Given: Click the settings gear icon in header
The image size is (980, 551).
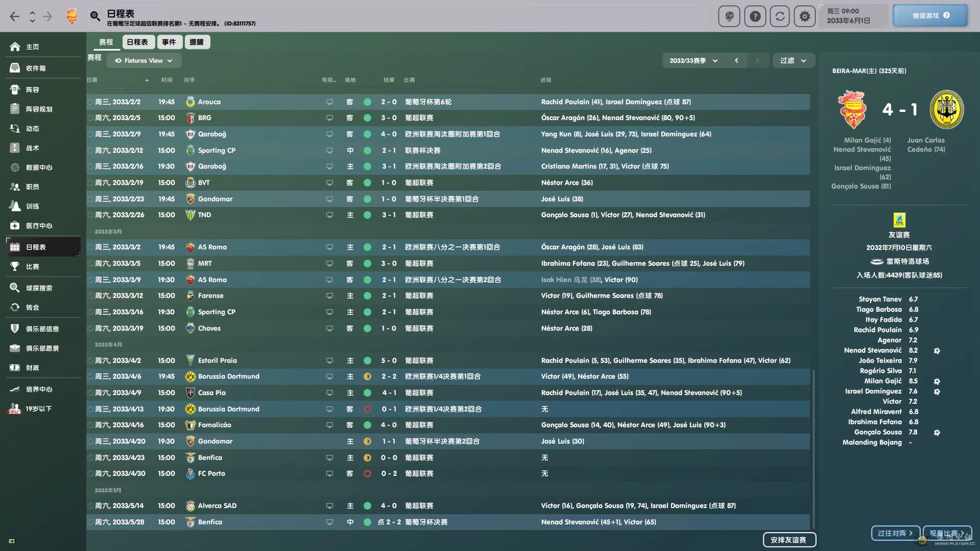Looking at the screenshot, I should click(804, 16).
